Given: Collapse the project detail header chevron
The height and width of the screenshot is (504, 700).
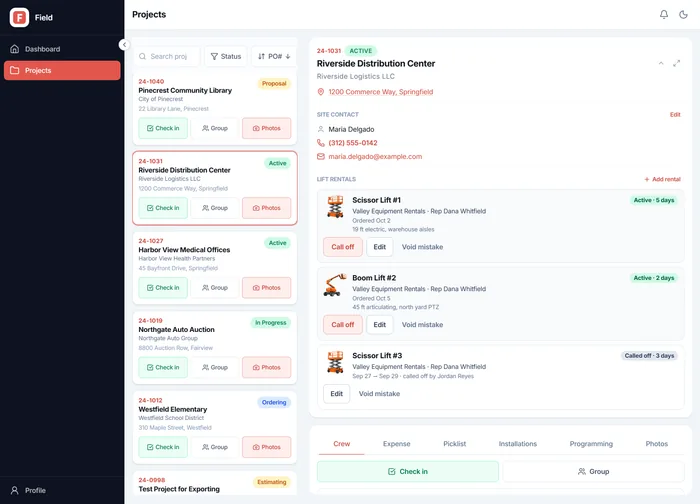Looking at the screenshot, I should pyautogui.click(x=661, y=63).
